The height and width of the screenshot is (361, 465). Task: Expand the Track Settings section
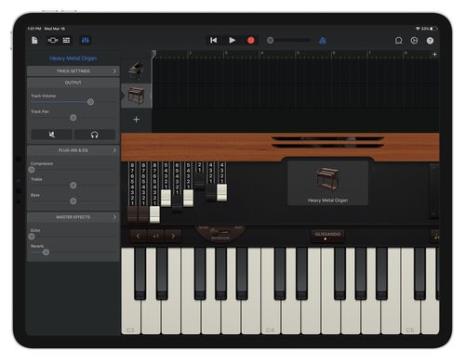(73, 71)
